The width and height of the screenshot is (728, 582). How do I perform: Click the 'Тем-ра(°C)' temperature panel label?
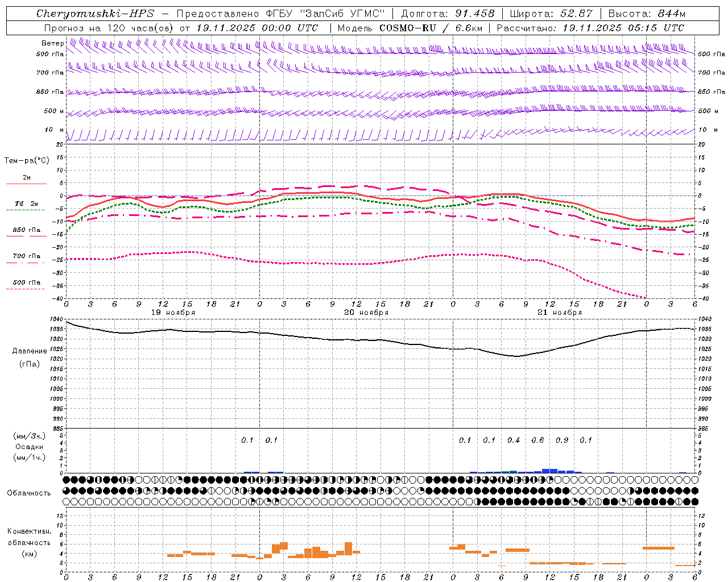coord(27,160)
